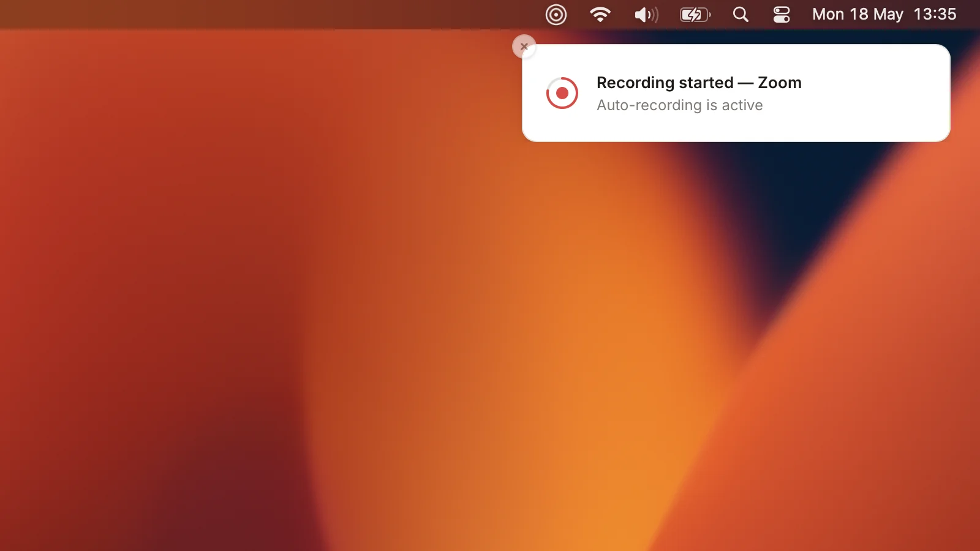The height and width of the screenshot is (551, 980).
Task: Open Control Center
Action: (x=782, y=15)
